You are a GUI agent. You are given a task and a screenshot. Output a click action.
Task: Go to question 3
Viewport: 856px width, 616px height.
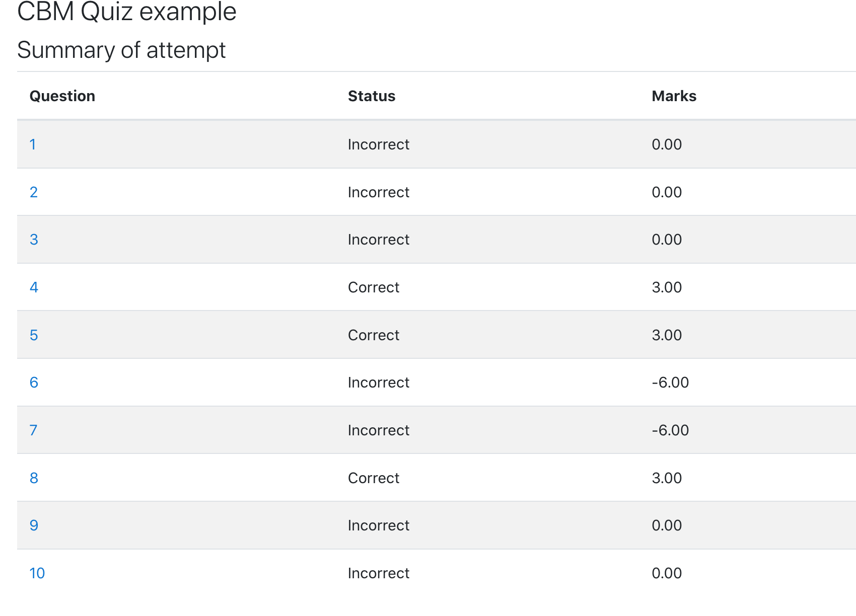[x=34, y=240]
